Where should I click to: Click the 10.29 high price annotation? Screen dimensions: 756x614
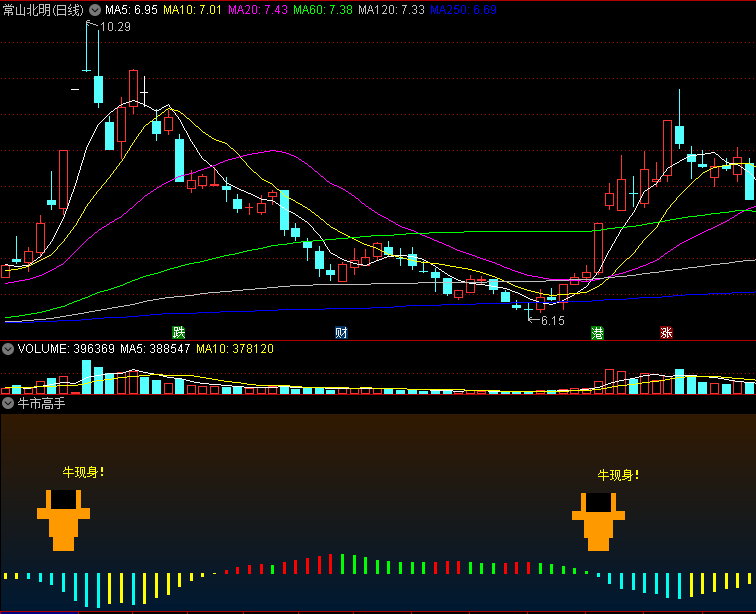click(115, 27)
